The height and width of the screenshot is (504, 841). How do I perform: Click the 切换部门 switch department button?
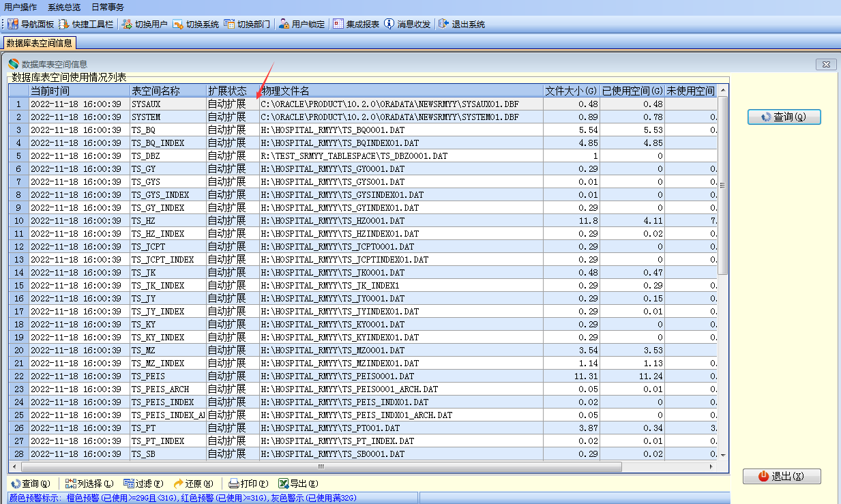click(x=247, y=24)
